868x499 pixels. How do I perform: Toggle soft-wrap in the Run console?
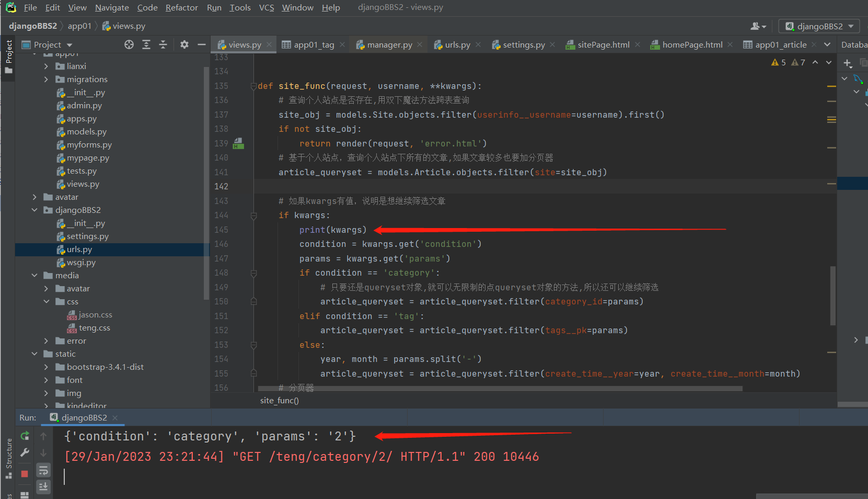[x=43, y=470]
